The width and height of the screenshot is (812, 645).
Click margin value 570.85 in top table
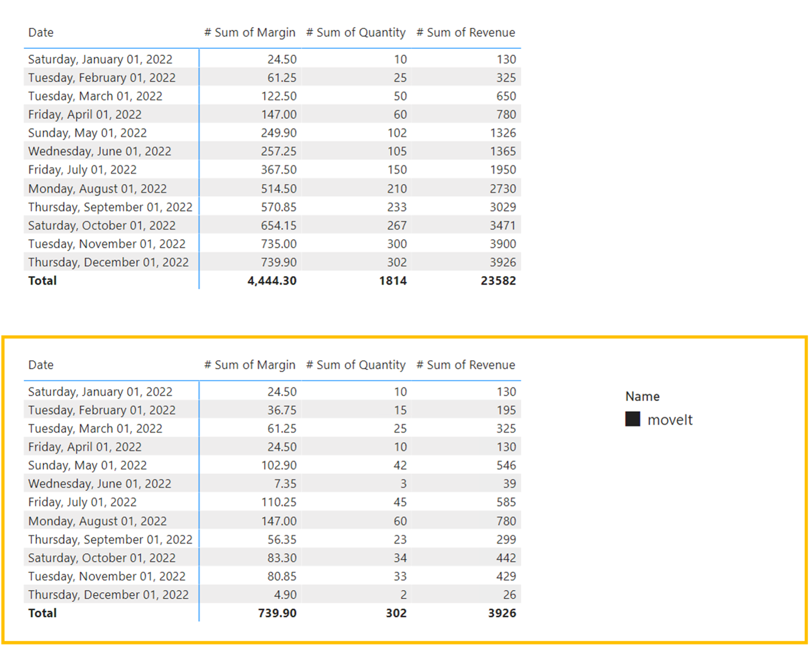tap(279, 206)
